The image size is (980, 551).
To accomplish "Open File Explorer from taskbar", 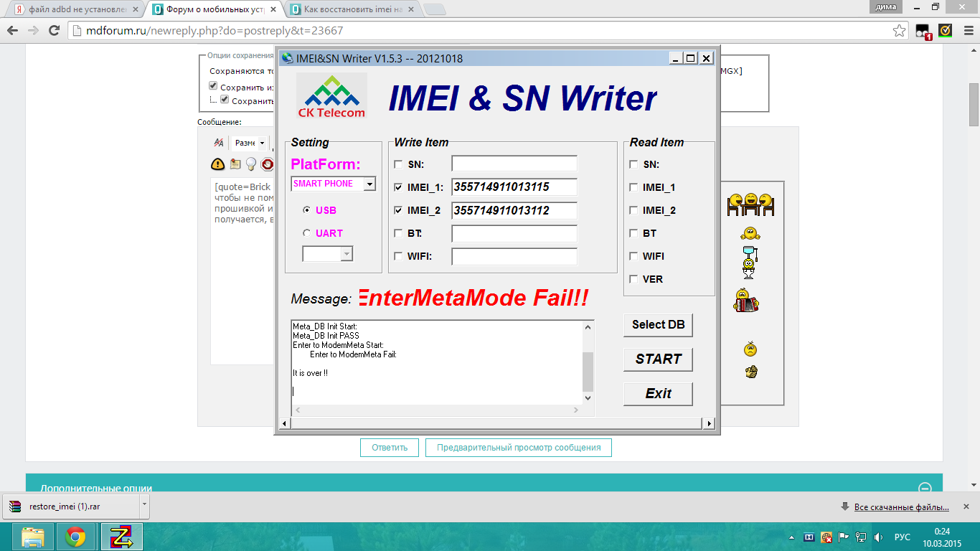I will pos(33,537).
